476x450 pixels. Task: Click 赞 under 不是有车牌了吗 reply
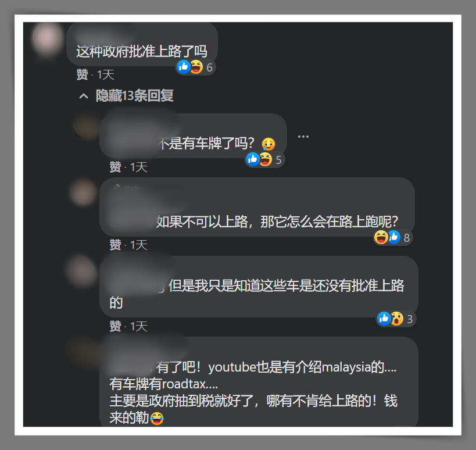[115, 167]
